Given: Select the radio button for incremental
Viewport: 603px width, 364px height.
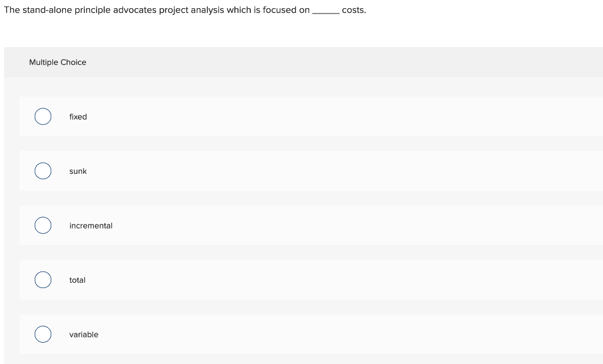Looking at the screenshot, I should (42, 225).
